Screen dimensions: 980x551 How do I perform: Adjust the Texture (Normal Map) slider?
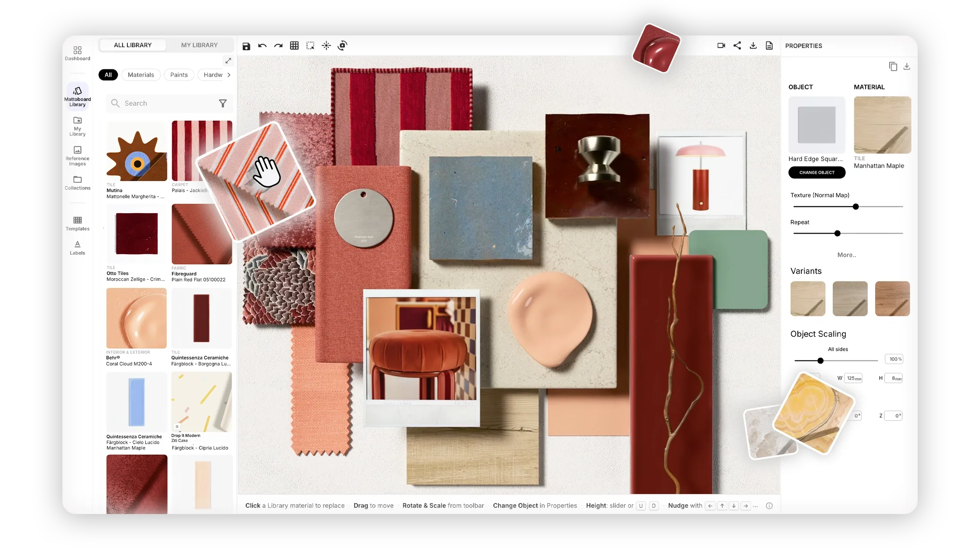pyautogui.click(x=848, y=207)
